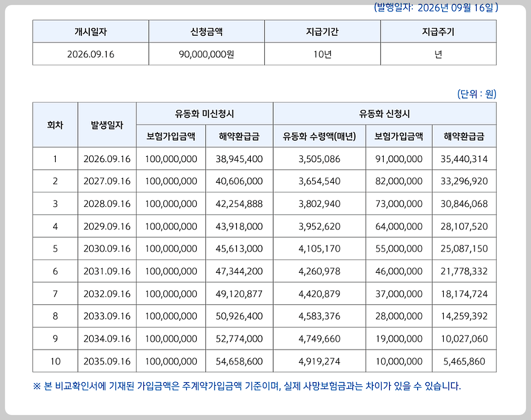Select the 90,000,000원 amount cell
The width and height of the screenshot is (531, 420).
(x=206, y=54)
